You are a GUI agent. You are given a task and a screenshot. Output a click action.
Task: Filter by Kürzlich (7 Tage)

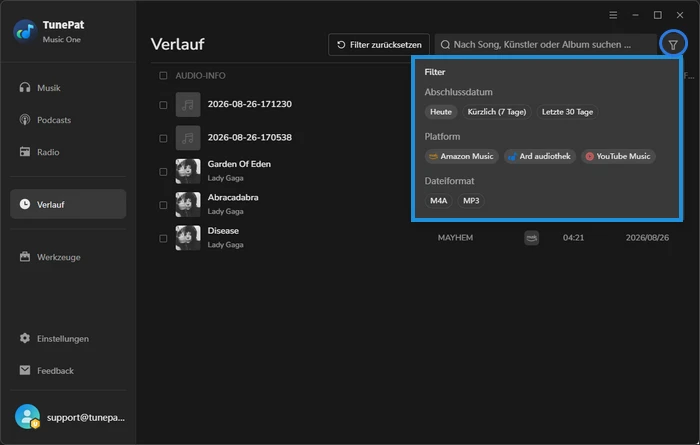pos(496,112)
